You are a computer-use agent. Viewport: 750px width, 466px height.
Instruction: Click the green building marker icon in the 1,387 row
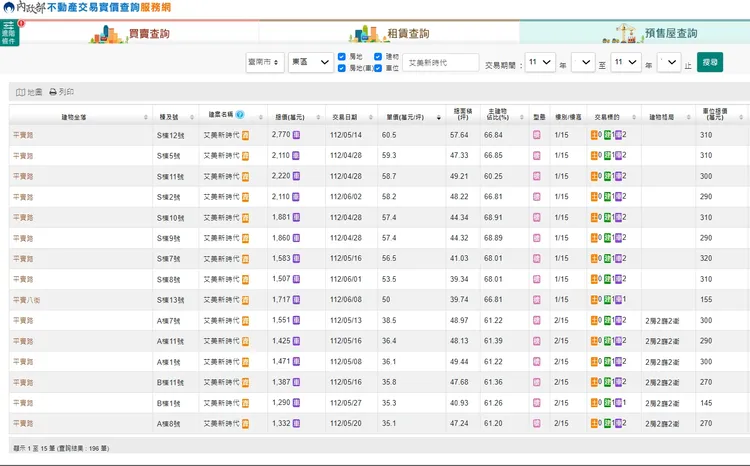tap(607, 382)
